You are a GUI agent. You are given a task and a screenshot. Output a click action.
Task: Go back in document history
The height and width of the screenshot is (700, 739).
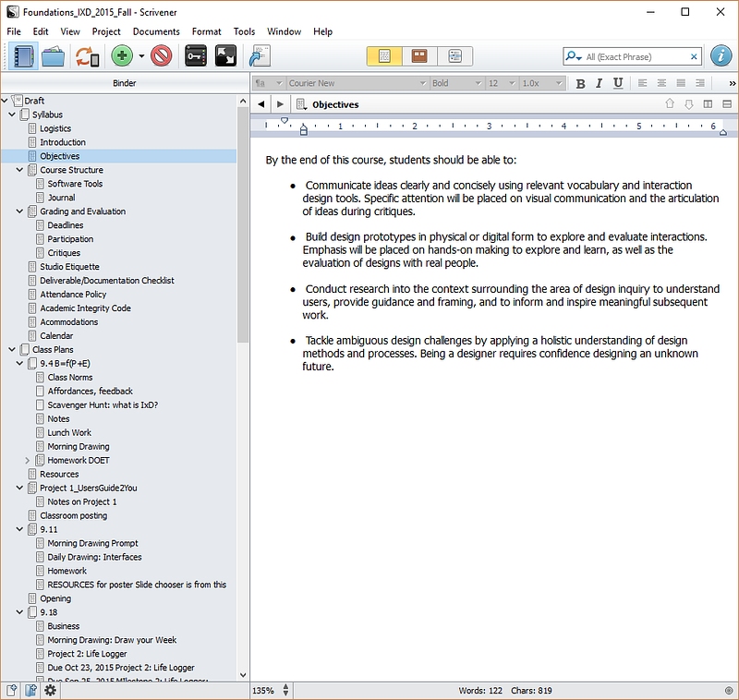(261, 104)
